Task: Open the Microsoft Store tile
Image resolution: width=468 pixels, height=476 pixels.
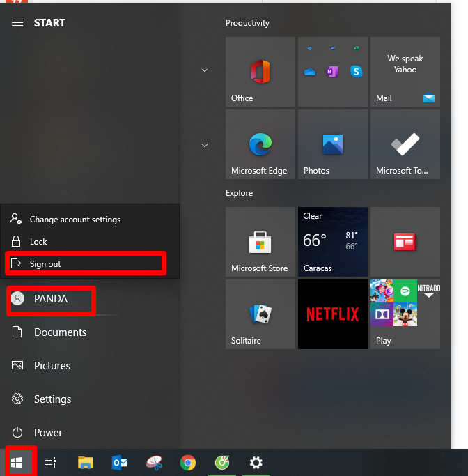Action: point(260,242)
